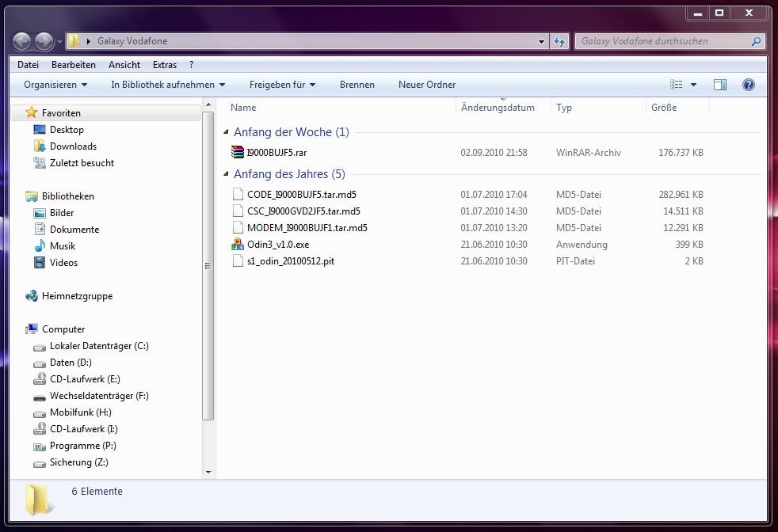Image resolution: width=778 pixels, height=532 pixels.
Task: Collapse the Anfang der Woche group
Action: pos(227,132)
